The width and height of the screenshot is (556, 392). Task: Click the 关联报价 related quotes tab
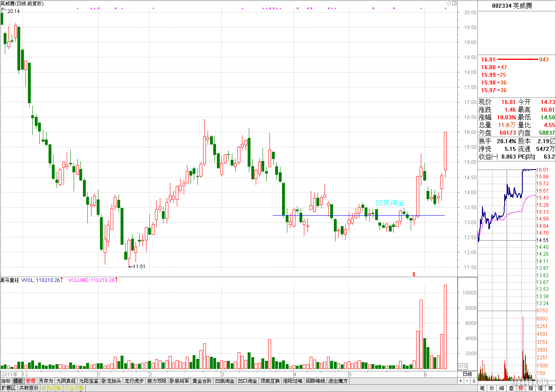29,388
